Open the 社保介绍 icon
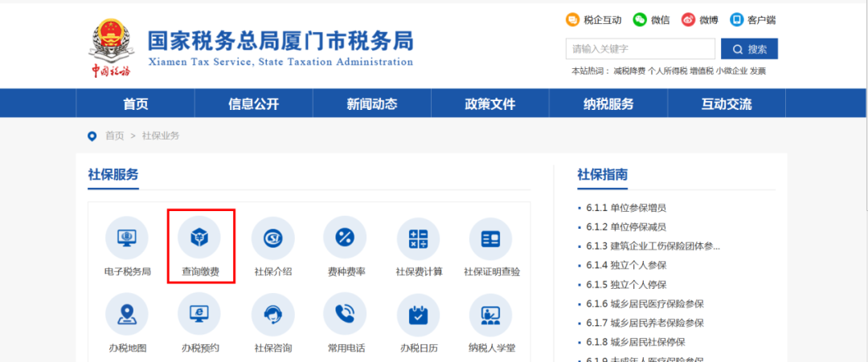Viewport: 868px width, 362px height. coord(273,238)
